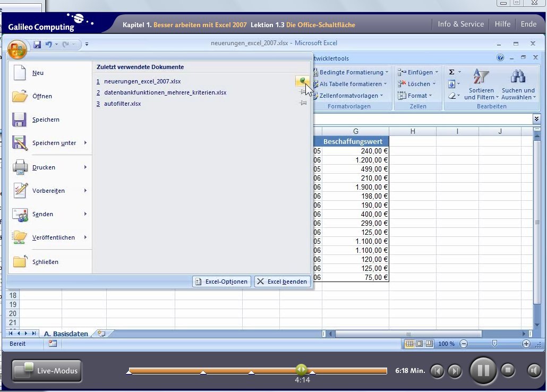Toggle the pin for neuerungen_excel_2007.xlsx
This screenshot has height=392, width=547.
pos(303,81)
